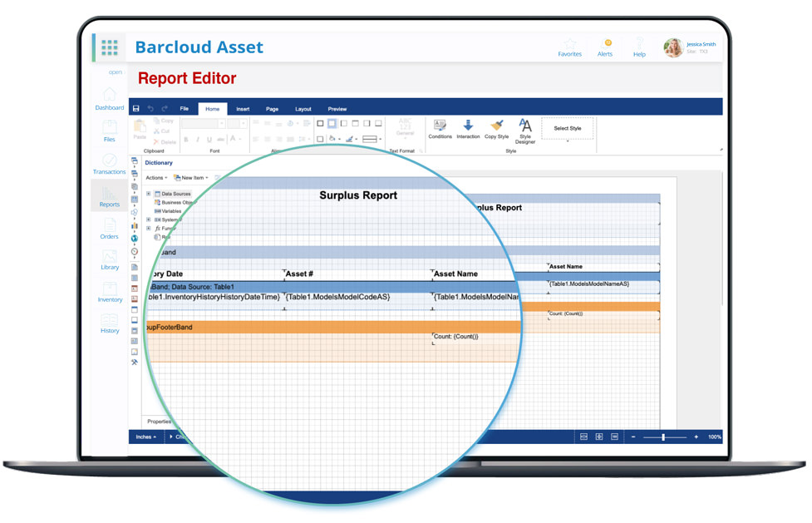Open Transactions in the sidebar
This screenshot has height=523, width=812.
coord(109,164)
